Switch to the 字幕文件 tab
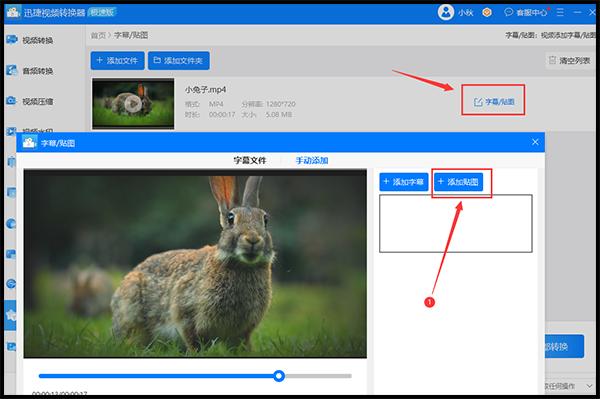Screen dimensions: 600x399 tap(250, 160)
